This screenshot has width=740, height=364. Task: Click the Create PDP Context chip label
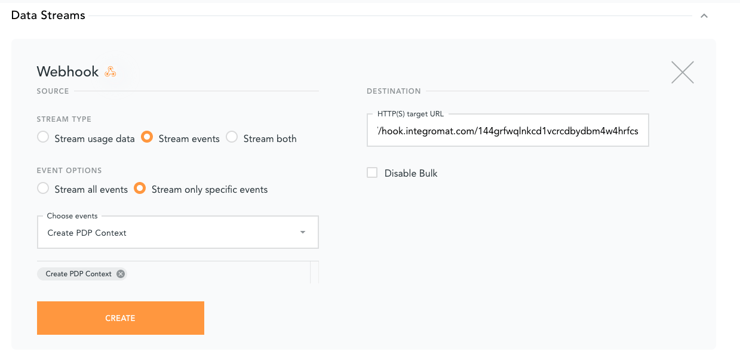pos(78,274)
